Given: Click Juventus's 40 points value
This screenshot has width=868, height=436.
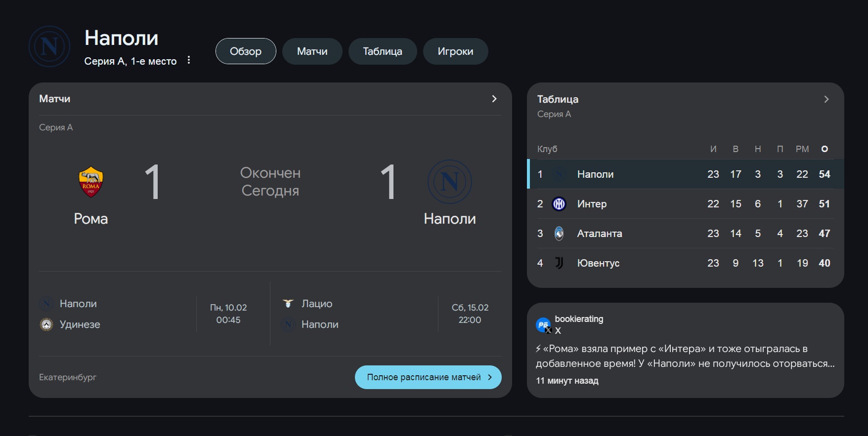Looking at the screenshot, I should pyautogui.click(x=825, y=263).
